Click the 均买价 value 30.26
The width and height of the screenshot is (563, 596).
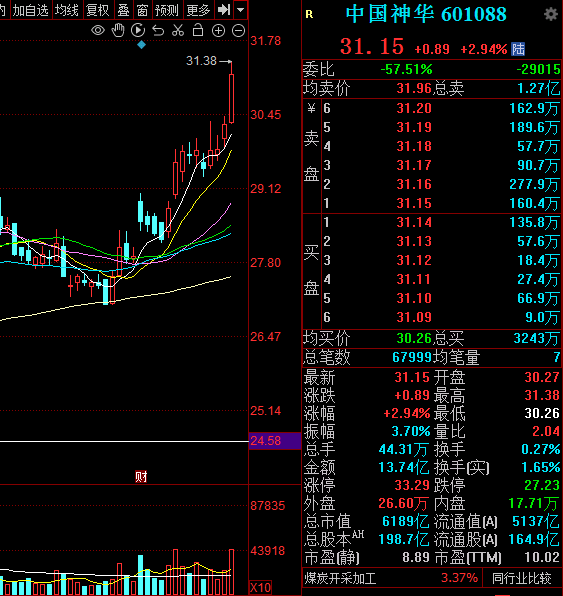[414, 338]
